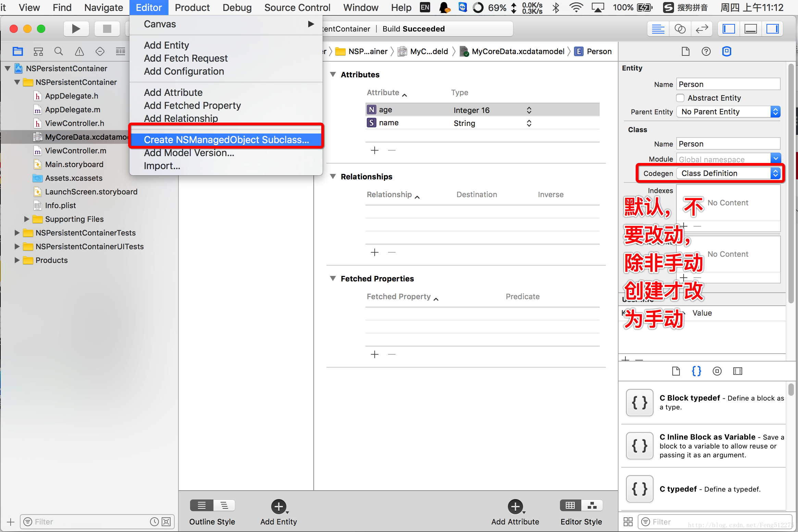Switch Editor Style to graph view
Screen dimensions: 798x532
point(592,505)
